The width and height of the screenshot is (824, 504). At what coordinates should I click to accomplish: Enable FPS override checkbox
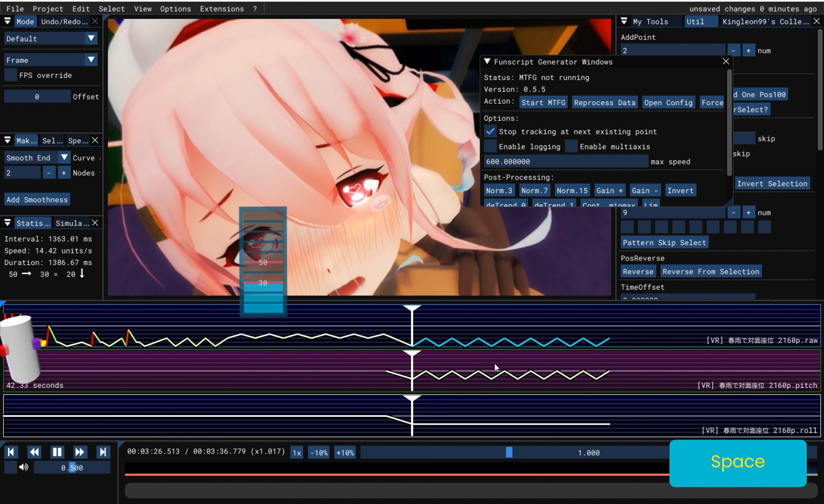10,75
